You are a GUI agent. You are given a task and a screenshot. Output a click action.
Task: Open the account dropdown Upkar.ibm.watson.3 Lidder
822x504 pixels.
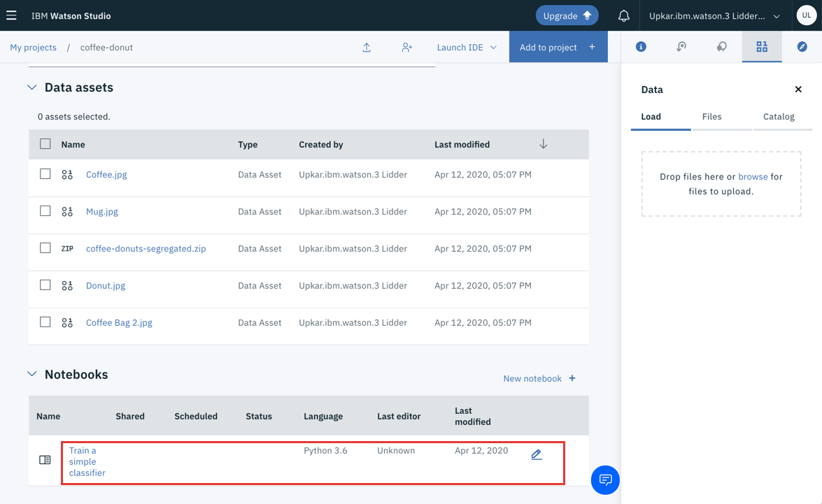pos(714,15)
